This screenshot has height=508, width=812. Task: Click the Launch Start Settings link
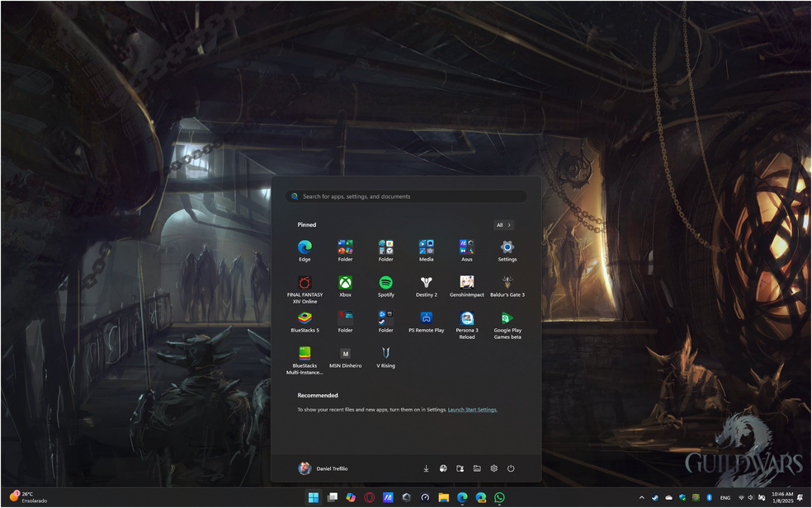pos(472,410)
